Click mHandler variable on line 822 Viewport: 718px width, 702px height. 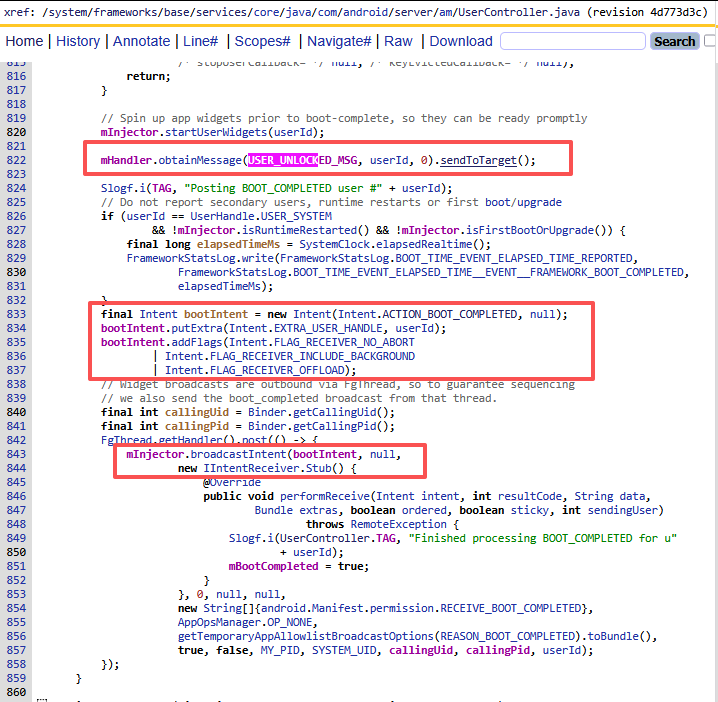[126, 160]
